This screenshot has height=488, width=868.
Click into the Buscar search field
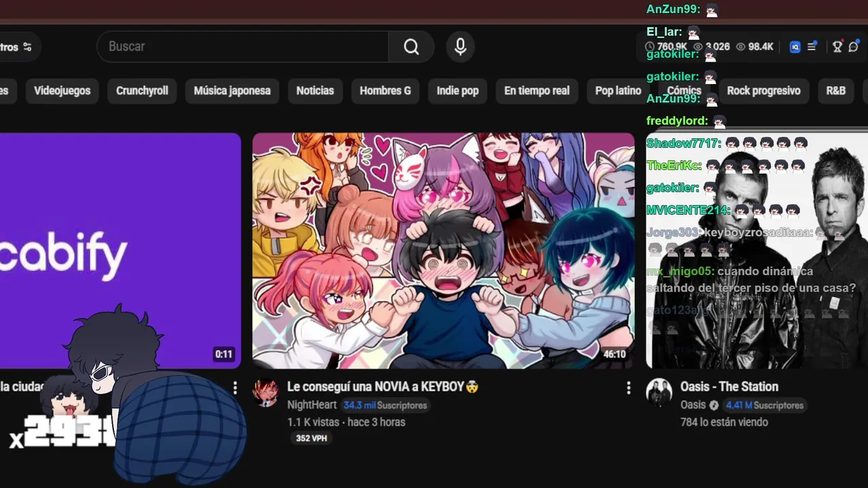[x=243, y=46]
